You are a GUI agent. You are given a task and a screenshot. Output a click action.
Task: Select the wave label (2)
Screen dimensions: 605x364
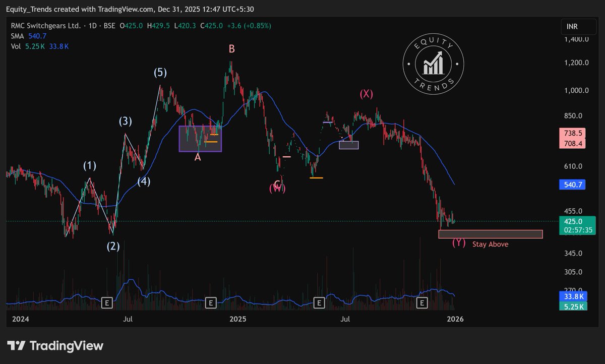click(113, 247)
